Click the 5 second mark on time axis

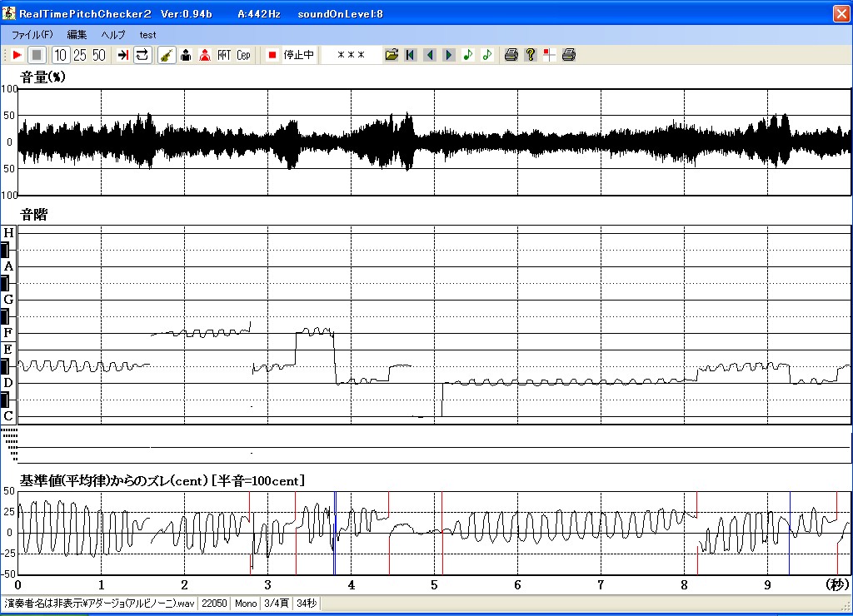434,585
